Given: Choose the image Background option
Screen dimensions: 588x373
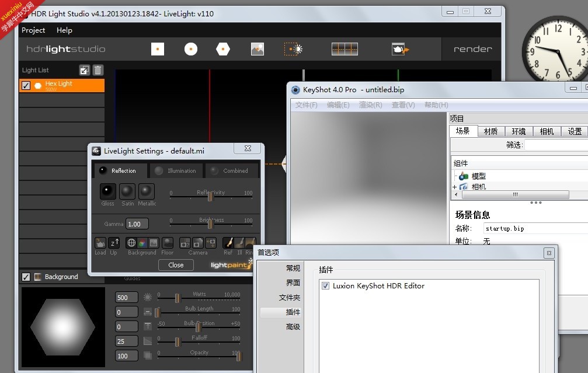Looking at the screenshot, I should (x=154, y=243).
